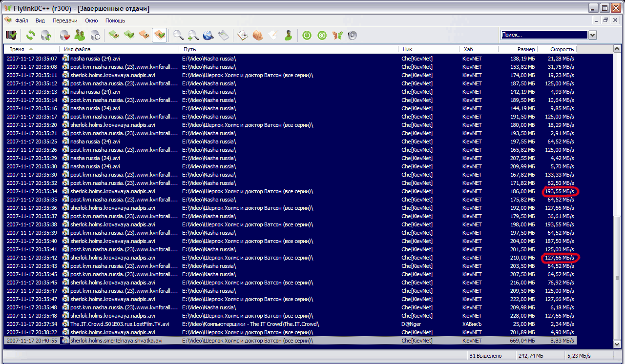Open the Помощь menu

coord(115,20)
